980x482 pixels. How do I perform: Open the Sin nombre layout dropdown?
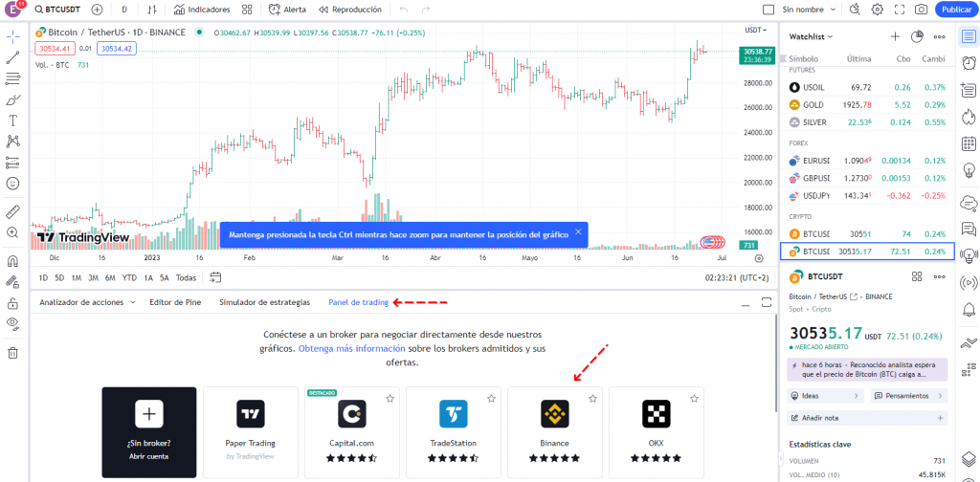(x=809, y=10)
